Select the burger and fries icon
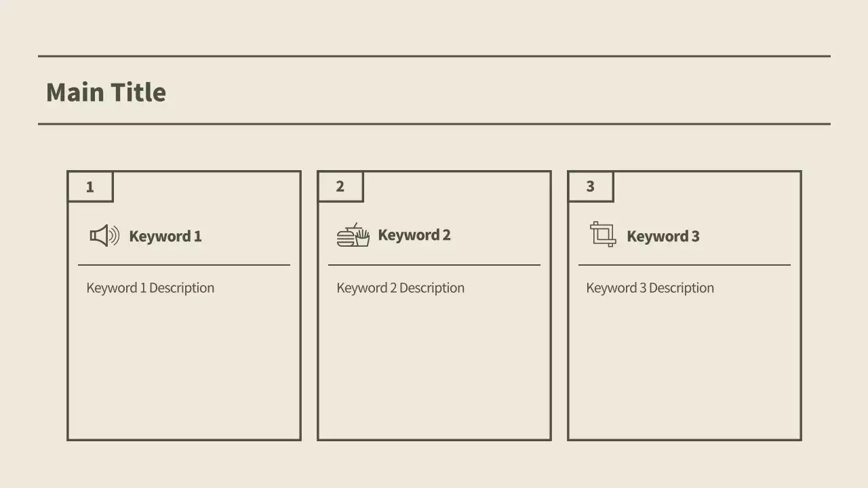This screenshot has height=488, width=868. (353, 235)
